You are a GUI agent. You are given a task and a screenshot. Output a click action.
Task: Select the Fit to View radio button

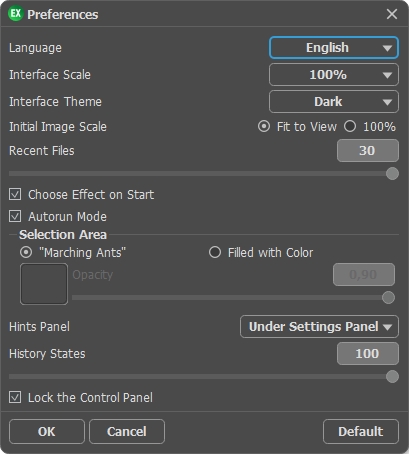[x=264, y=127]
